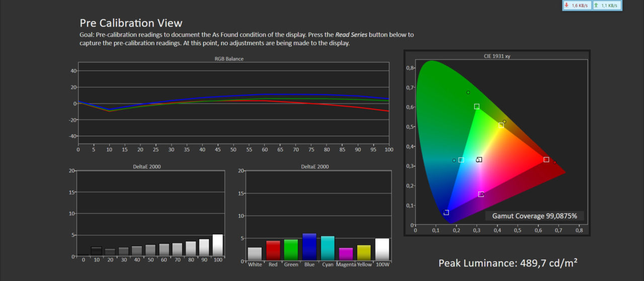Select the blue primary target square in CIE chart

point(446,213)
